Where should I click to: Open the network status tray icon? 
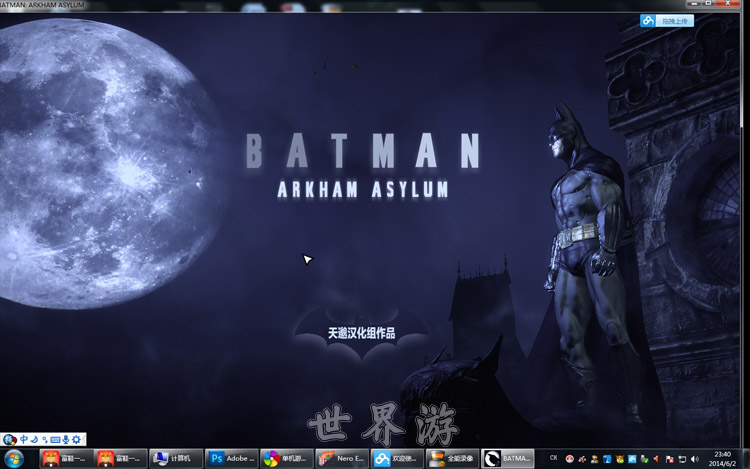coord(682,459)
